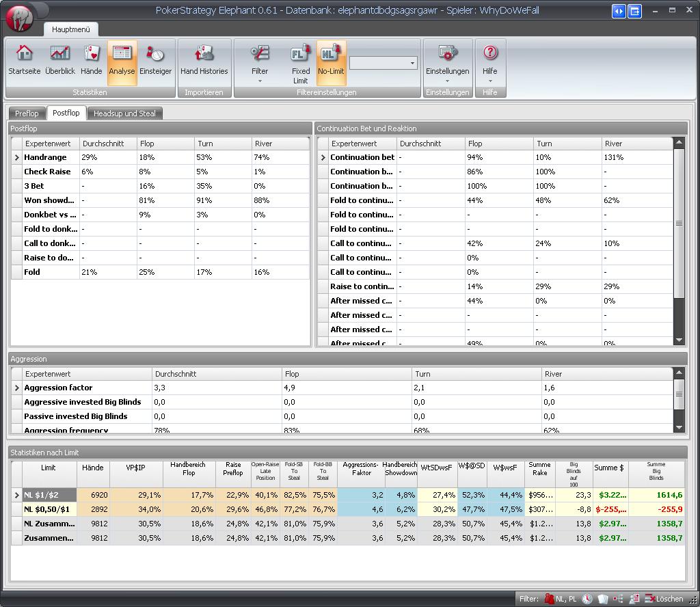
Task: Click the players filter icon beside NL, PL
Action: click(x=549, y=599)
